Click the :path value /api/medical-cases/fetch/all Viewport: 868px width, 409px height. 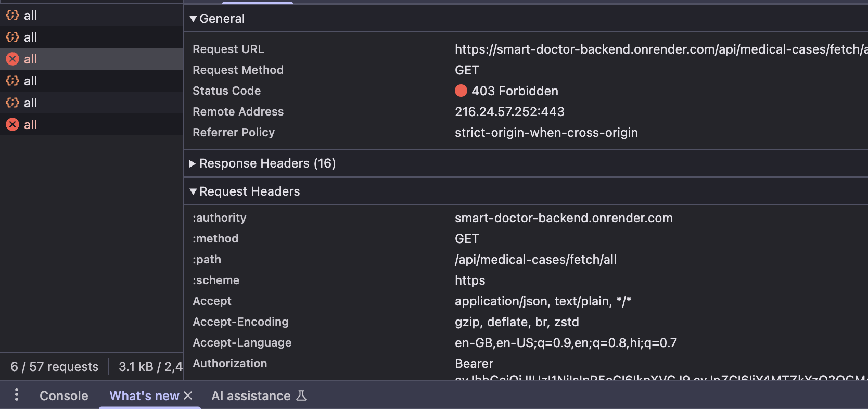[535, 260]
